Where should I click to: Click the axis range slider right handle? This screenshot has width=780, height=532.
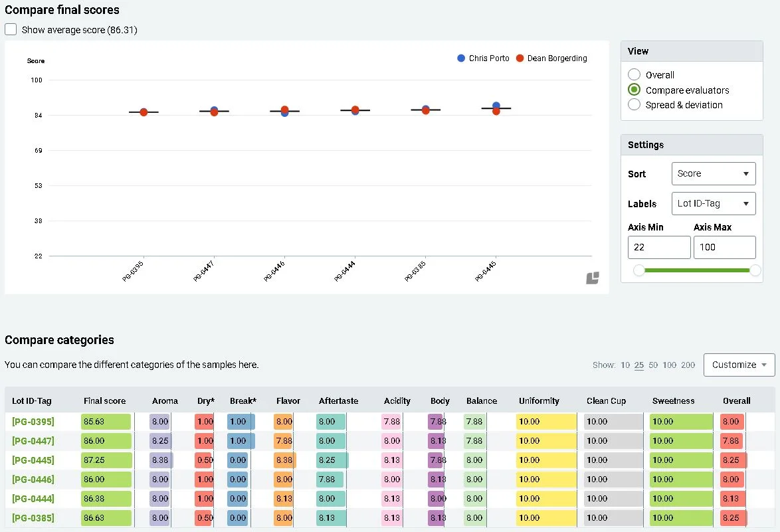[x=755, y=270]
